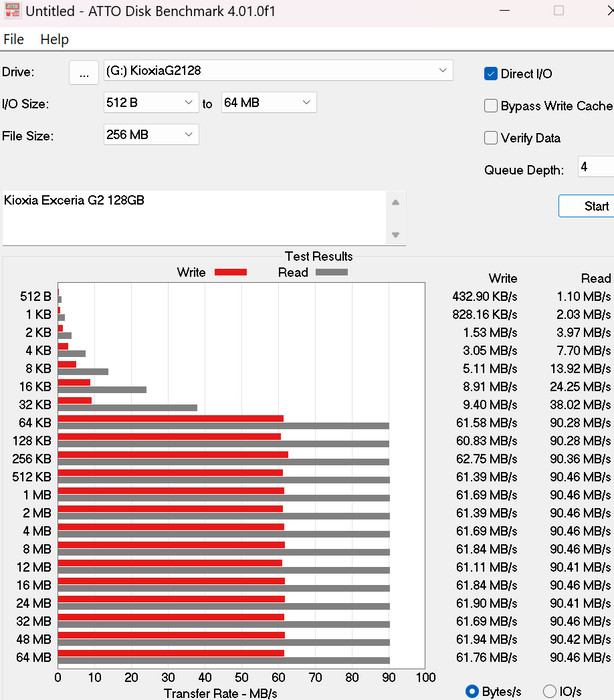614x700 pixels.
Task: Click description box scroll up arrow
Action: pos(395,203)
